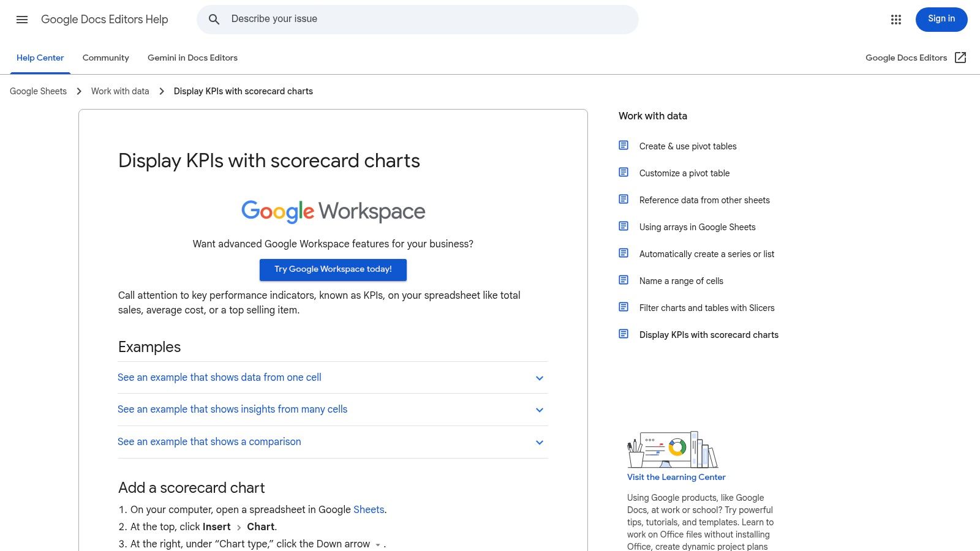This screenshot has width=980, height=551.
Task: Expand 'See an example that shows data from one cell'
Action: click(333, 378)
